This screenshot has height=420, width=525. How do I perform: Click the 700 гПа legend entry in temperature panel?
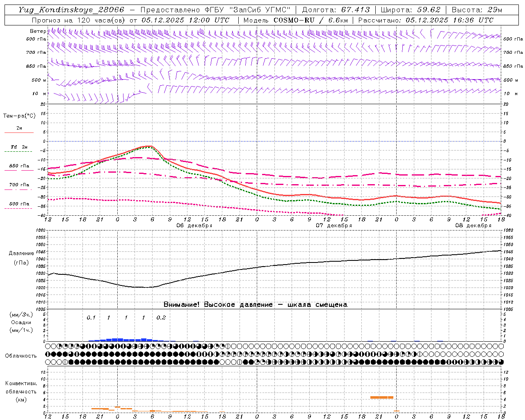pyautogui.click(x=19, y=185)
